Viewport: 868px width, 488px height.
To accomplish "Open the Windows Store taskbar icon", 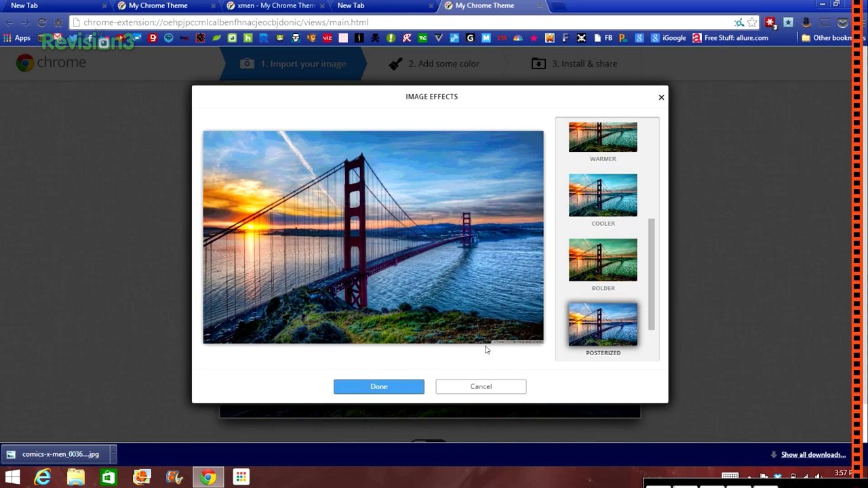I will (108, 477).
